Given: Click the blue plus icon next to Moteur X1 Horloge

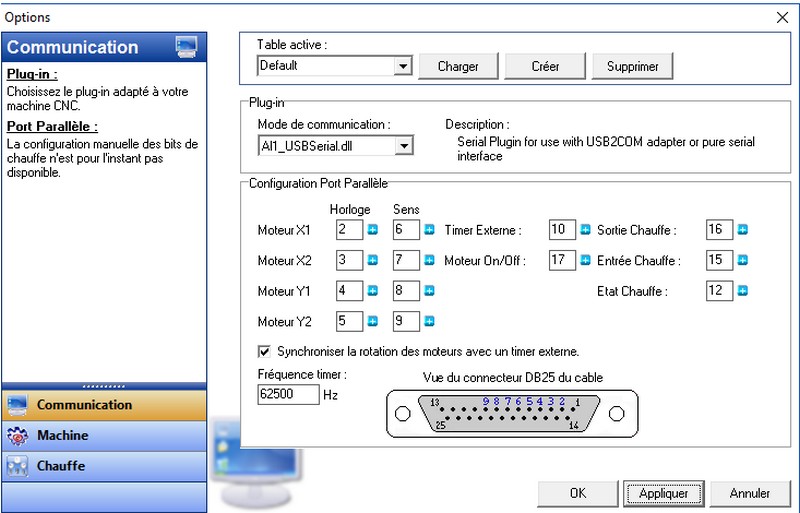Looking at the screenshot, I should (372, 230).
